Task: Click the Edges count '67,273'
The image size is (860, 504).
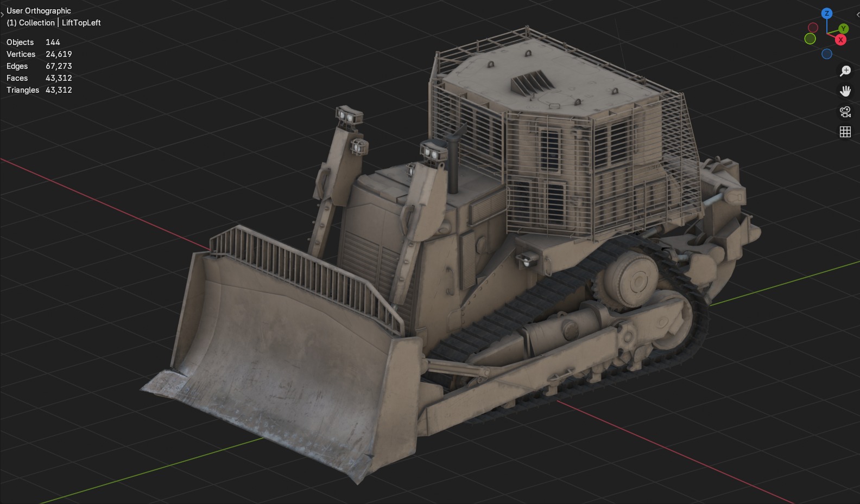Action: click(59, 66)
